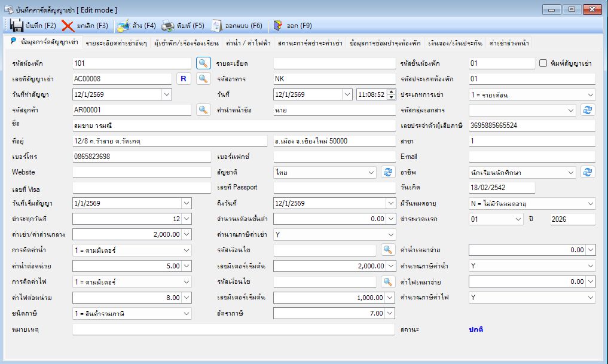Image resolution: width=608 pixels, height=364 pixels.
Task: Click the ออกแบบ (F6) design icon
Action: point(216,26)
